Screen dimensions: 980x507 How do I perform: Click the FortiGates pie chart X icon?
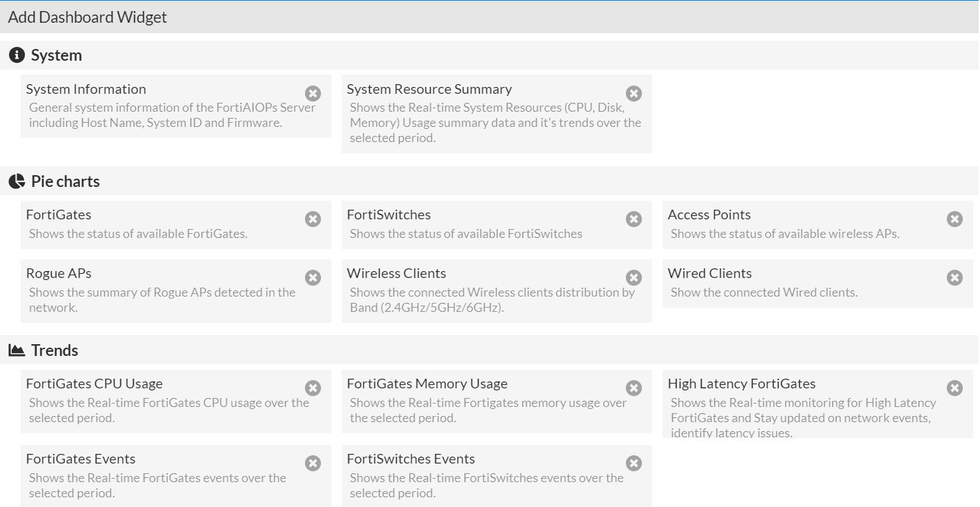pos(313,219)
